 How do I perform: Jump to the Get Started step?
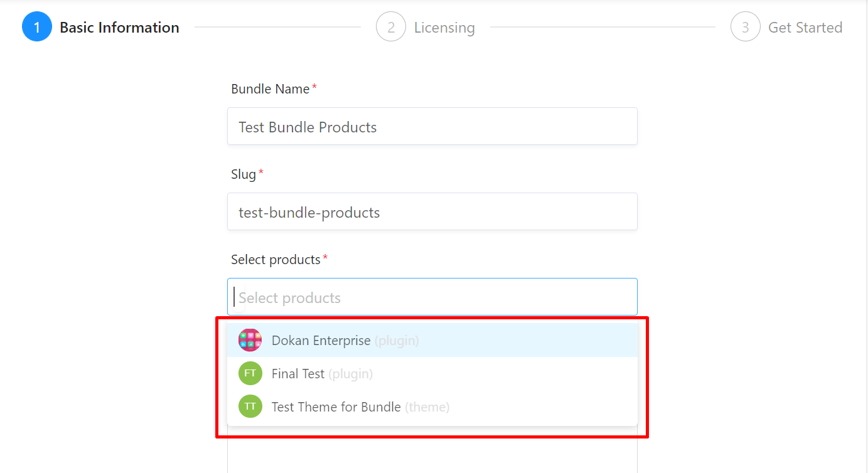click(805, 28)
